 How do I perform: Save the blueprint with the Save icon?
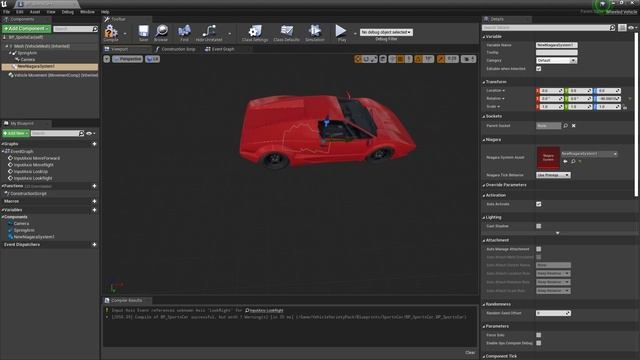coord(143,32)
